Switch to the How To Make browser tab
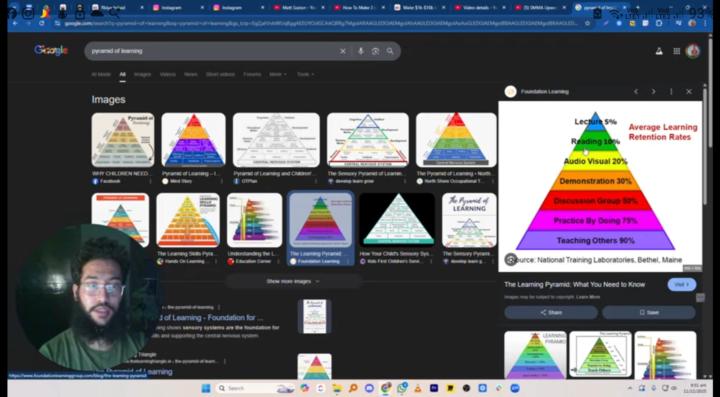Viewport: 720px width, 397px height. pyautogui.click(x=359, y=8)
